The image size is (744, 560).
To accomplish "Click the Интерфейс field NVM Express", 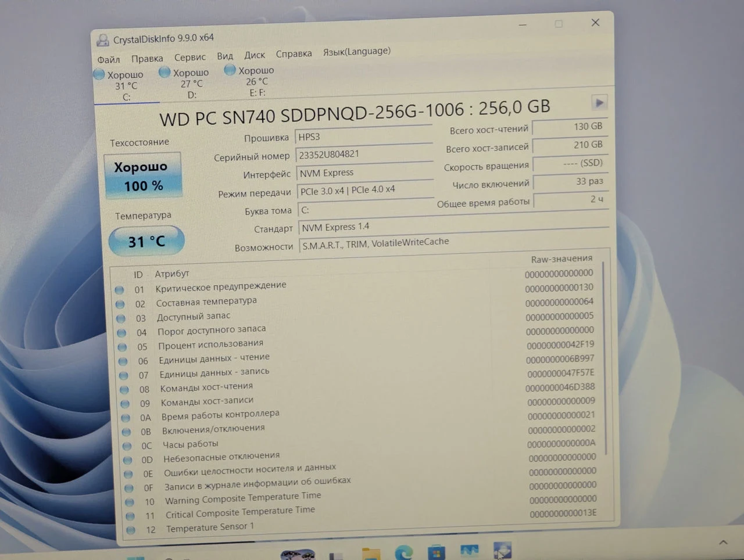I will tap(365, 172).
